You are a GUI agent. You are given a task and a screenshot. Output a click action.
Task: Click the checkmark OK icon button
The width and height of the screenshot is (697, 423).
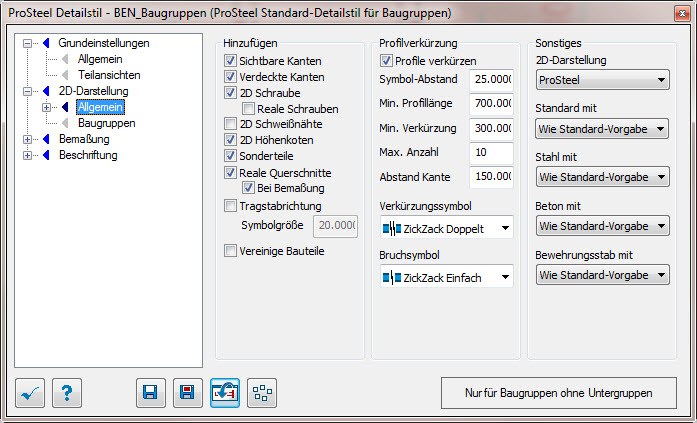pos(30,393)
